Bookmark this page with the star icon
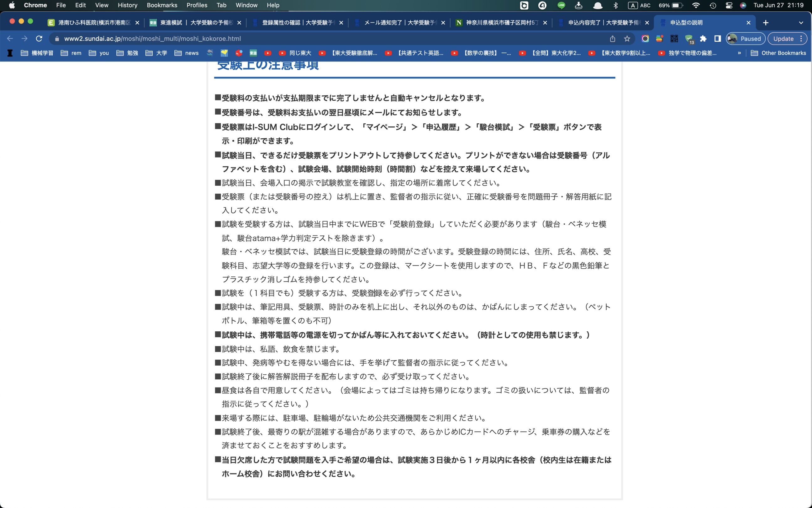Viewport: 812px width, 508px height. point(627,39)
